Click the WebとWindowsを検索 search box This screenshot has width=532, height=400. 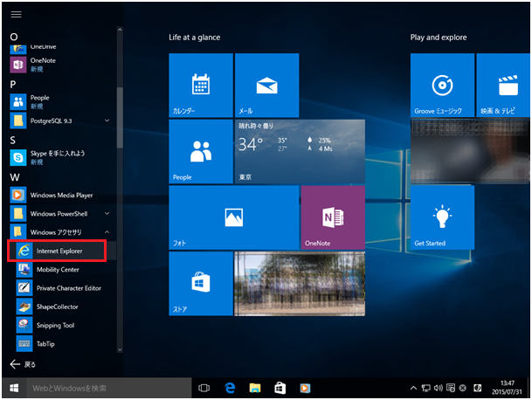pos(109,388)
